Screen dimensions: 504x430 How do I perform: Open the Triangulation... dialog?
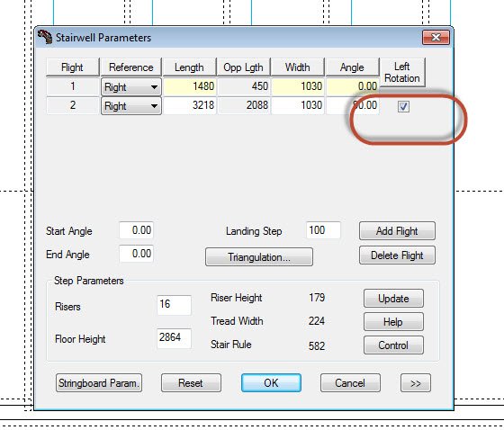click(259, 256)
